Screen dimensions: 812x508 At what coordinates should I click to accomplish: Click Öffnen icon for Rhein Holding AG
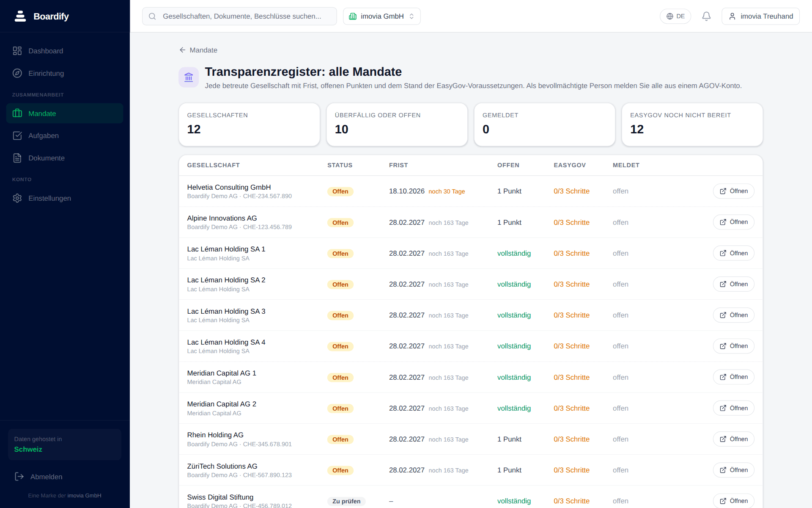click(723, 439)
